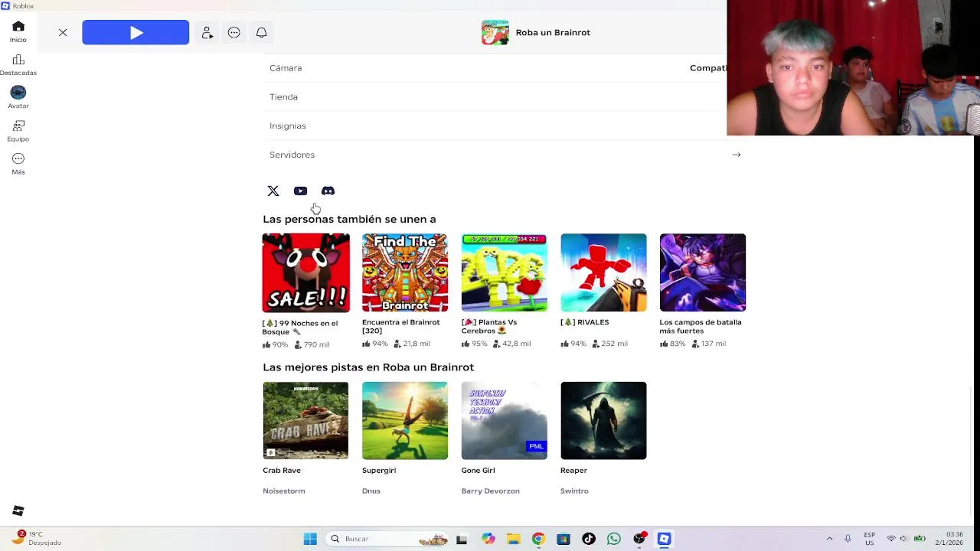This screenshot has width=980, height=551.
Task: Go to Inicio in the sidebar
Action: point(18,31)
